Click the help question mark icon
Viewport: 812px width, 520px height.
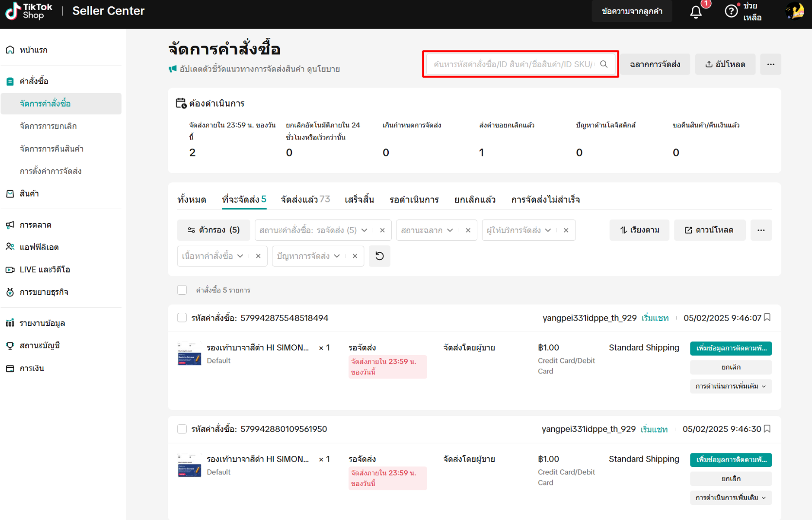[x=731, y=11]
